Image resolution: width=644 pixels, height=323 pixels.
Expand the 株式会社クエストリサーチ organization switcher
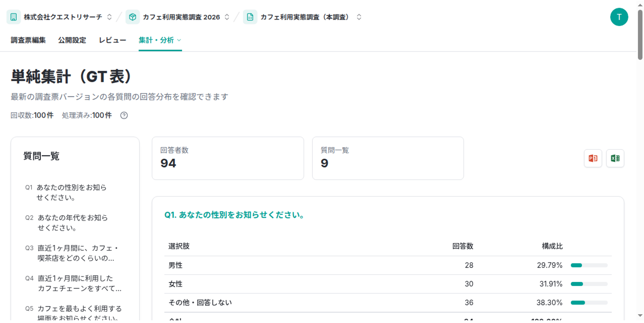tap(110, 17)
